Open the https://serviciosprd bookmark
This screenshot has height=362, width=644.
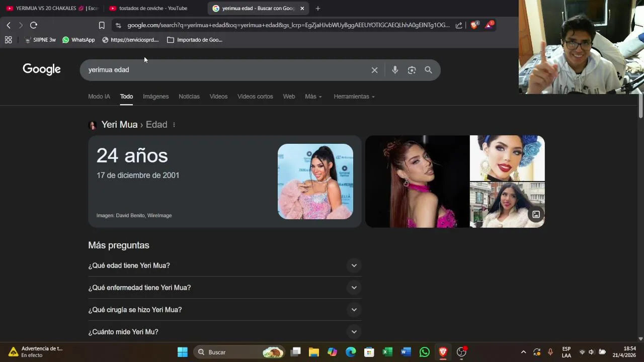pyautogui.click(x=130, y=40)
